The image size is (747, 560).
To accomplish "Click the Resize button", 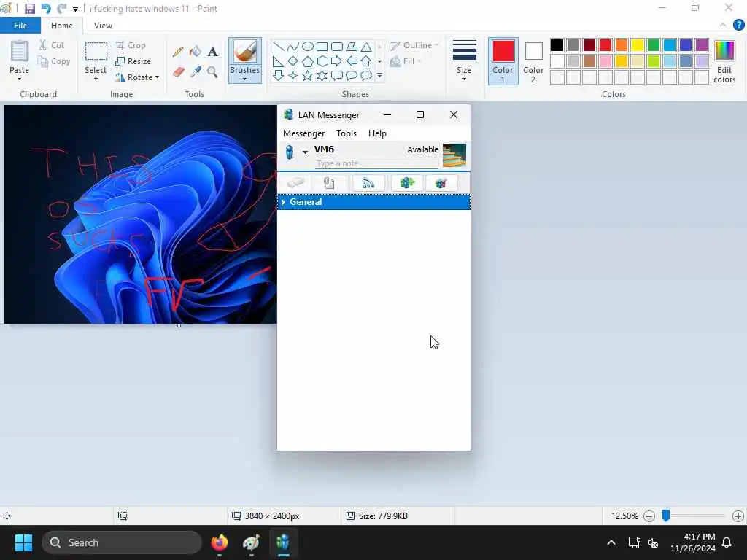I will tap(133, 61).
